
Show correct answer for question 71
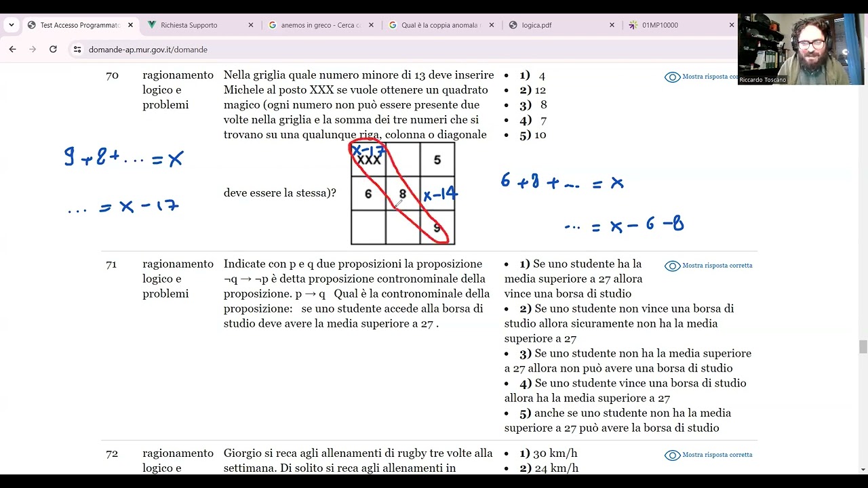709,266
